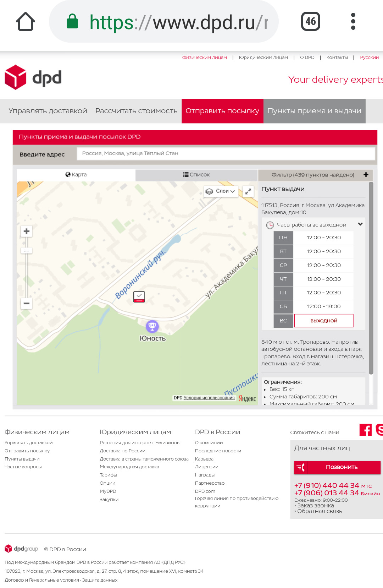Zoom in on the map with plus button

click(27, 232)
